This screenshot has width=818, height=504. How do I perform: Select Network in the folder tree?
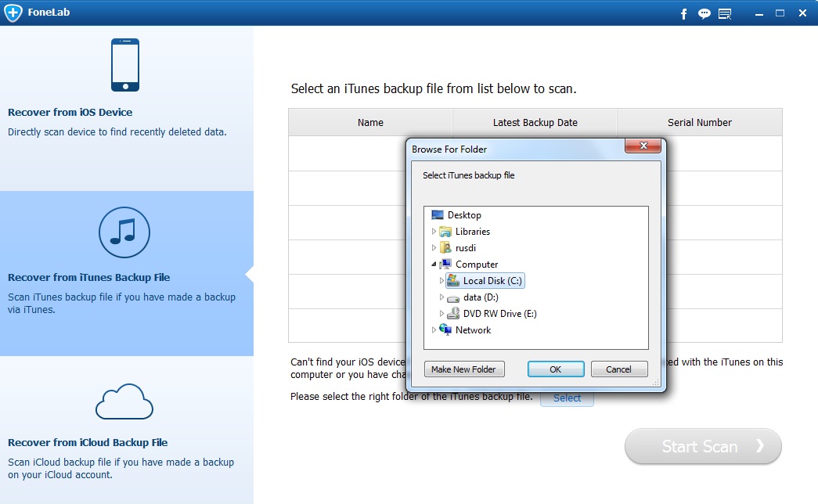pos(473,330)
